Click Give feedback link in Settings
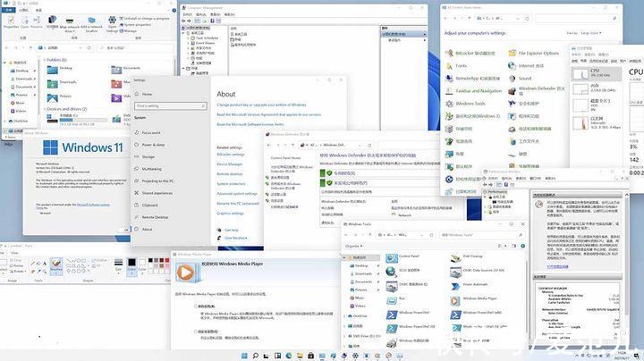This screenshot has height=361, width=644. pyautogui.click(x=236, y=238)
